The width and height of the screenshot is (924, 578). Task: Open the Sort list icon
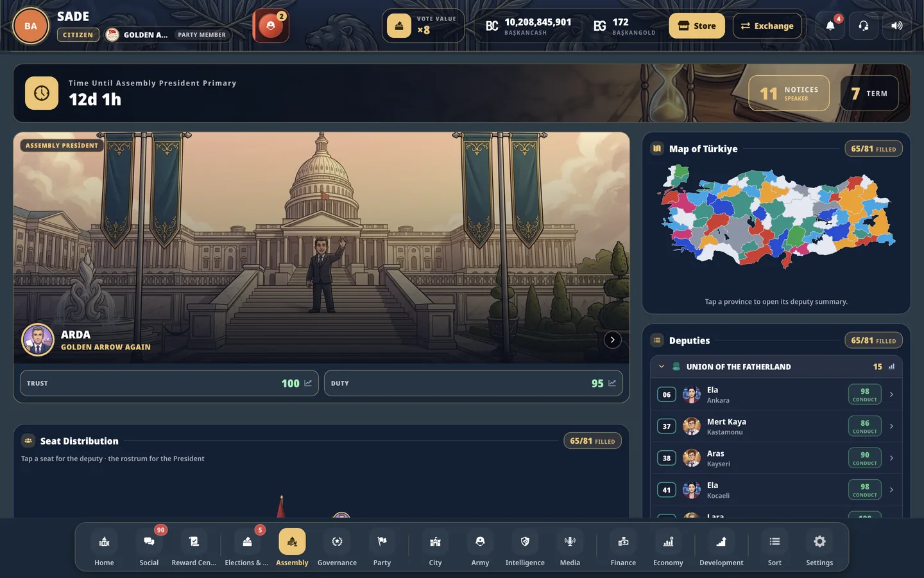tap(774, 548)
